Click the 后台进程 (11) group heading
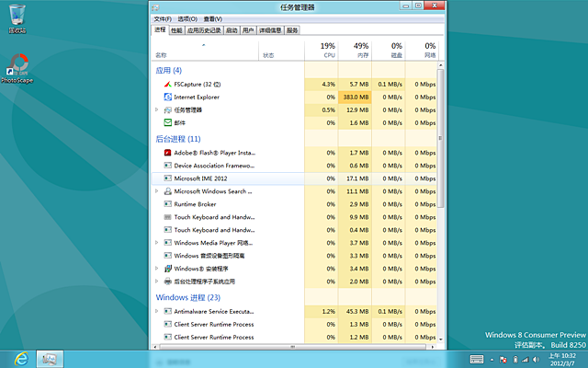The image size is (588, 368). tap(178, 139)
